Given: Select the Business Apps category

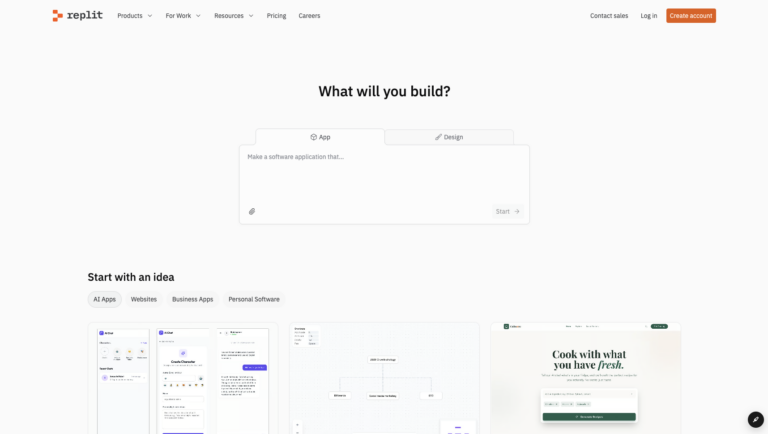Looking at the screenshot, I should [x=192, y=299].
